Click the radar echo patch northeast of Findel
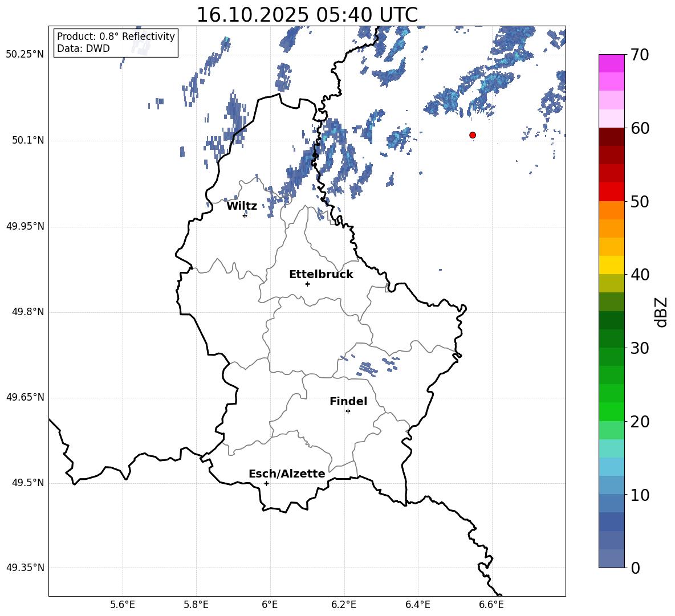The height and width of the screenshot is (616, 675). (368, 369)
